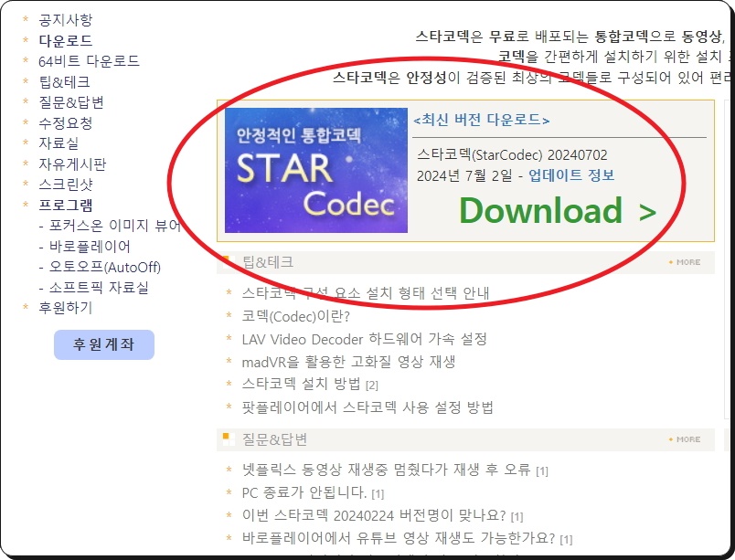Open 포커스온 이미지 뷰어 program page
This screenshot has height=560, width=735.
pyautogui.click(x=115, y=226)
